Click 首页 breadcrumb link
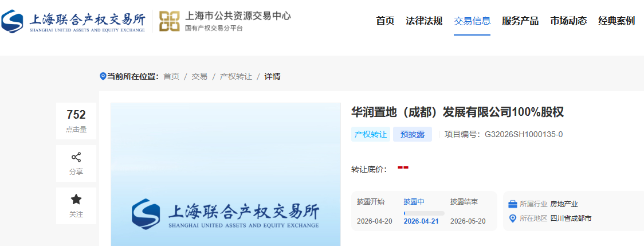The height and width of the screenshot is (246, 644). (171, 76)
